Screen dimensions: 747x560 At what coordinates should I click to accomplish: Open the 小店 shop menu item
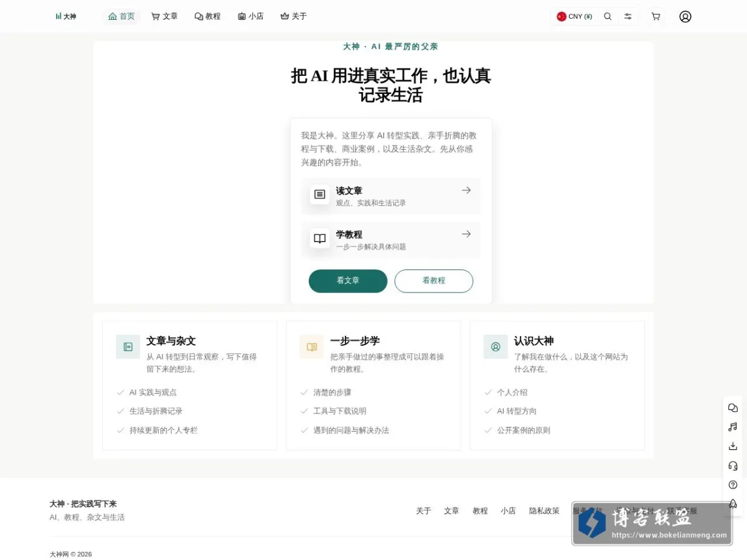(250, 16)
